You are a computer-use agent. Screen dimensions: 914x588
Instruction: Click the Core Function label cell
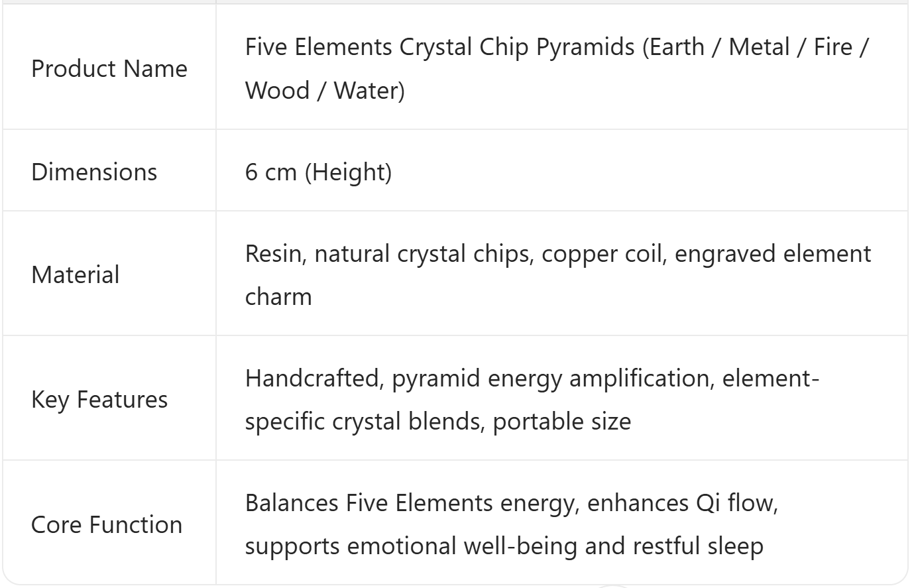point(107,524)
